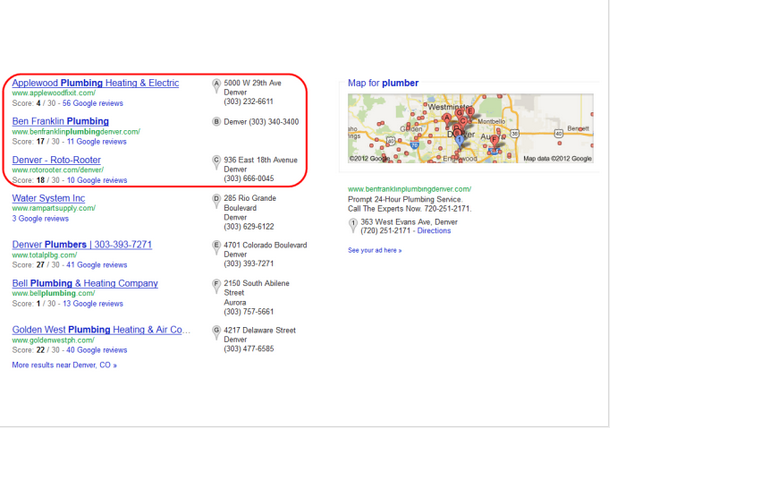The width and height of the screenshot is (768, 480).
Task: Open Golden West Plumbing Heating & Air result
Action: tap(101, 330)
